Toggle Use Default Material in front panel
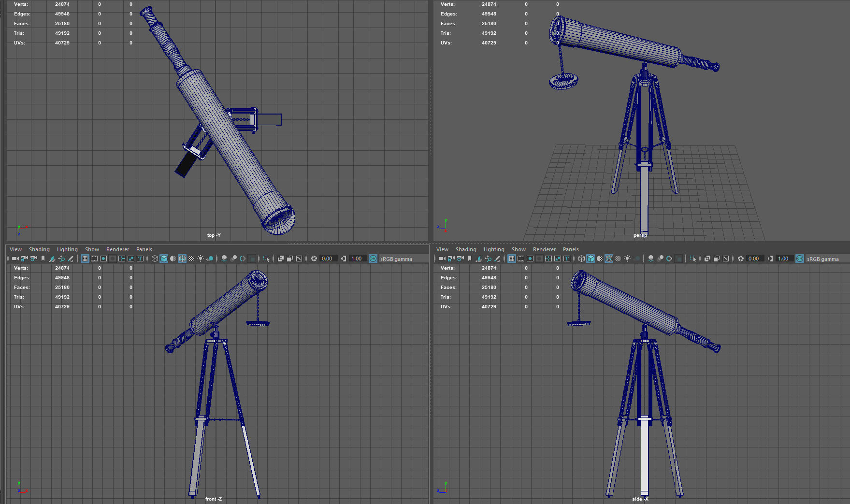850x504 pixels. pyautogui.click(x=173, y=259)
